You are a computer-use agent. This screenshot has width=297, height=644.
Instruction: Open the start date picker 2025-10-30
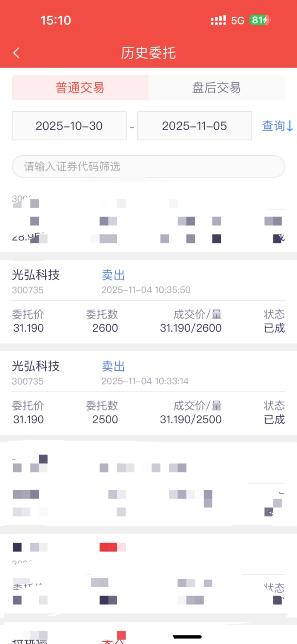69,126
